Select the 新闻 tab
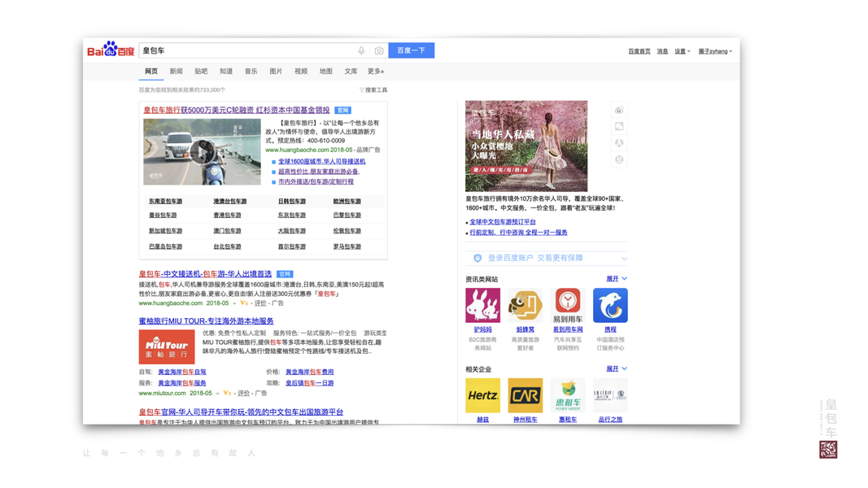The image size is (868, 488). tap(176, 72)
